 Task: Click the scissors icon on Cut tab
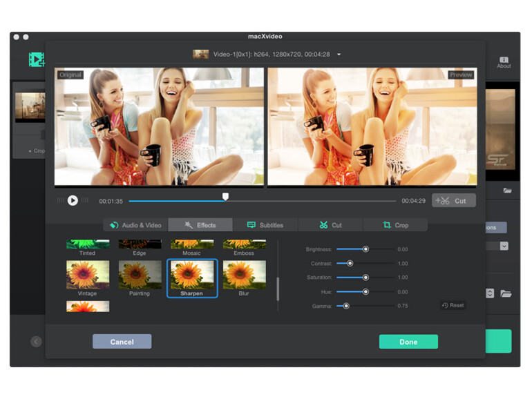(323, 225)
